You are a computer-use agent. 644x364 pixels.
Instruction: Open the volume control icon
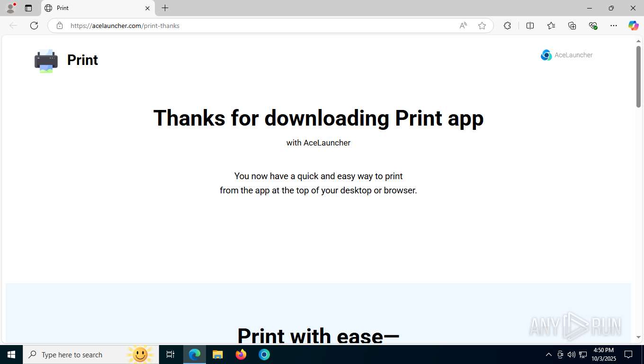pos(572,355)
